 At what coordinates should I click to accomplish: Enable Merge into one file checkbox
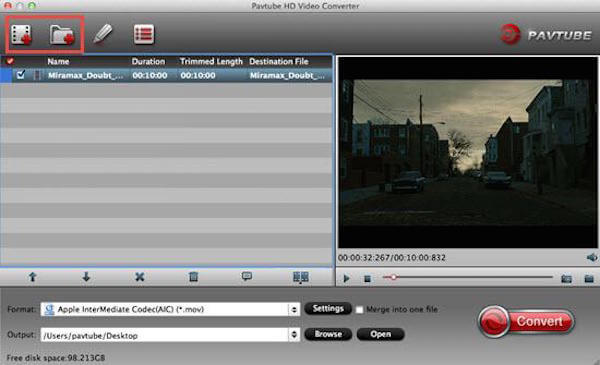pyautogui.click(x=359, y=310)
